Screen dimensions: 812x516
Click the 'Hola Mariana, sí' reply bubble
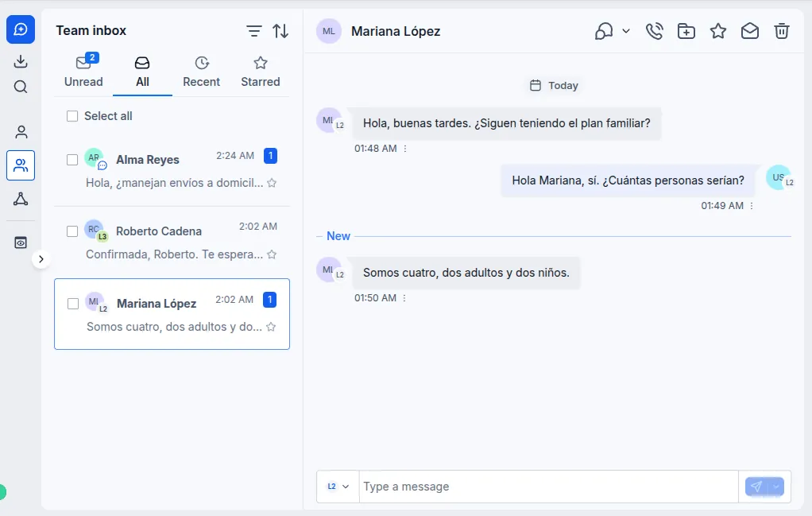[628, 180]
